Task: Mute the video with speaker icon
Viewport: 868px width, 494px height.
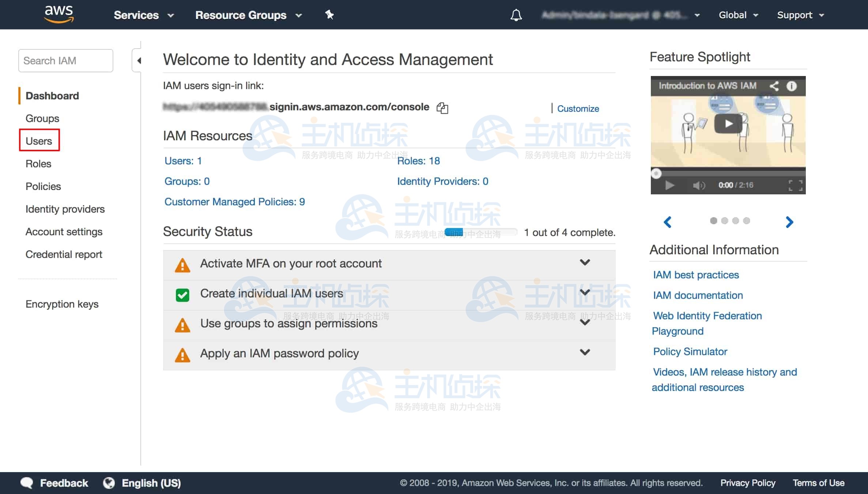Action: pyautogui.click(x=699, y=185)
